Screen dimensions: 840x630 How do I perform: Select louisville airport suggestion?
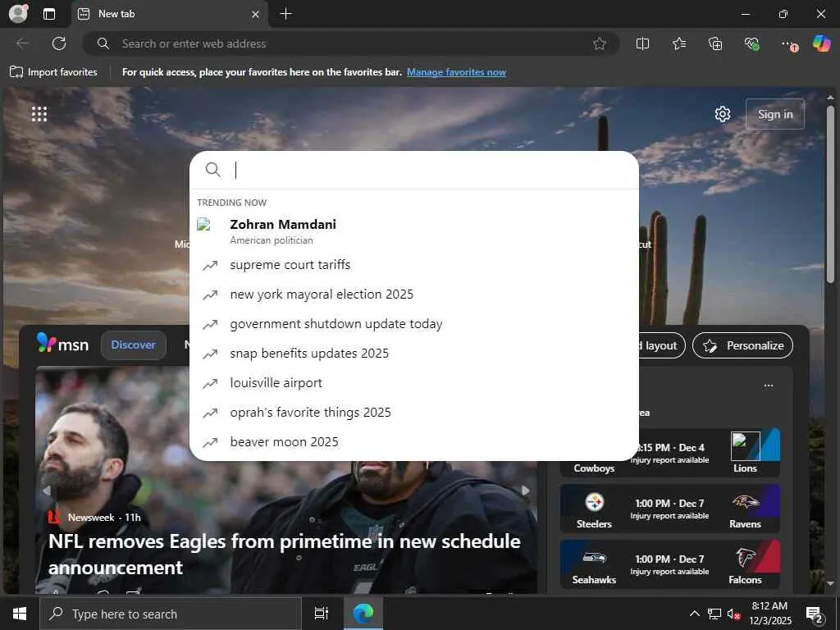pos(414,382)
